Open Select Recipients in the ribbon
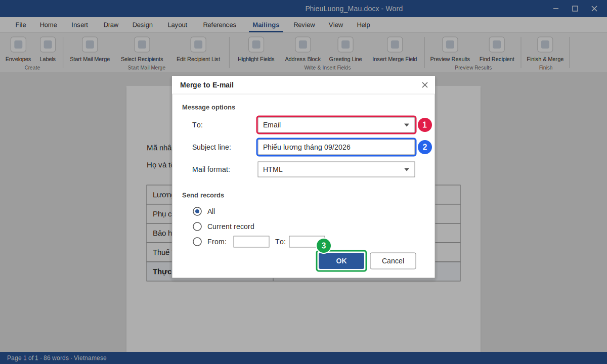607x364 pixels. pos(142,50)
